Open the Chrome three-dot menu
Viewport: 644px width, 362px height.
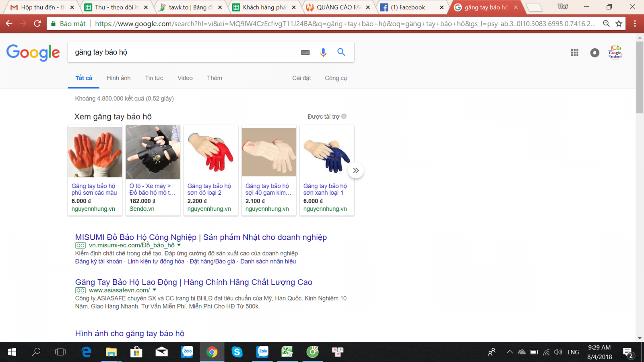[635, 24]
